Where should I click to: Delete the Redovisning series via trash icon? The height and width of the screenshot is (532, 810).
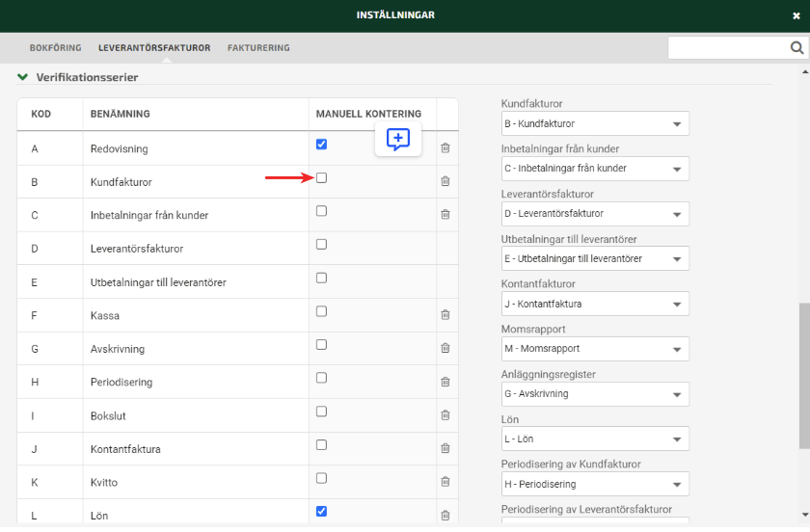445,148
